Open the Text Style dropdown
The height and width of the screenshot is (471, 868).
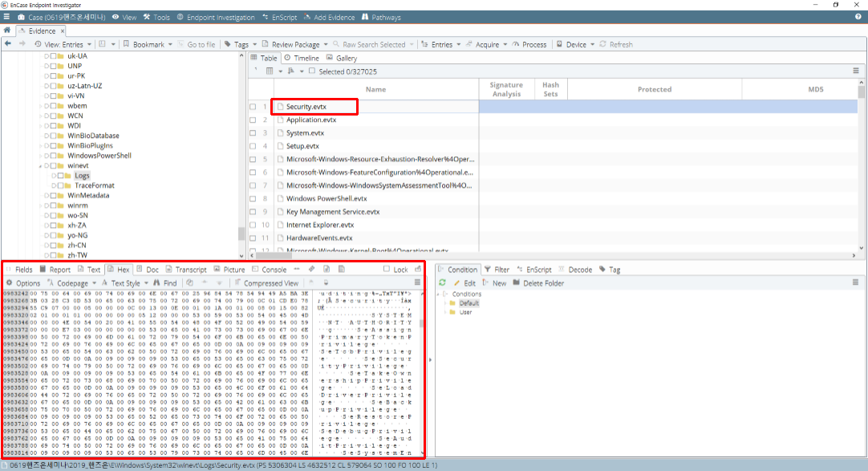[124, 282]
